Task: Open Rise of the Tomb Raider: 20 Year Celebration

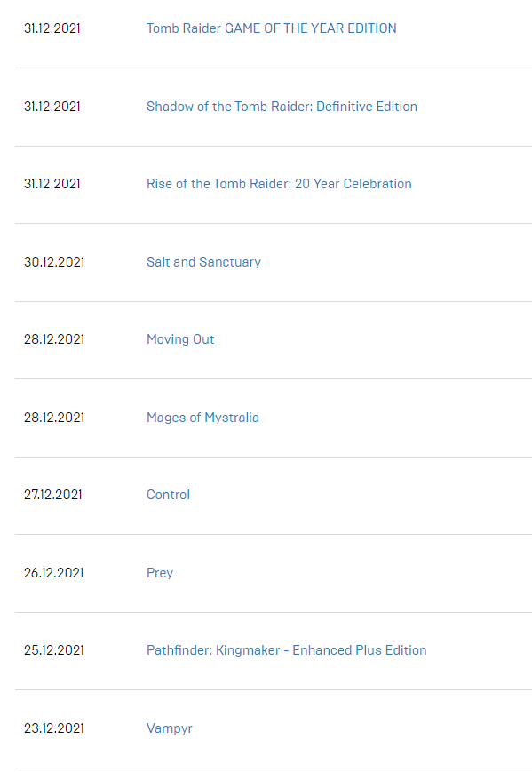Action: pos(279,184)
